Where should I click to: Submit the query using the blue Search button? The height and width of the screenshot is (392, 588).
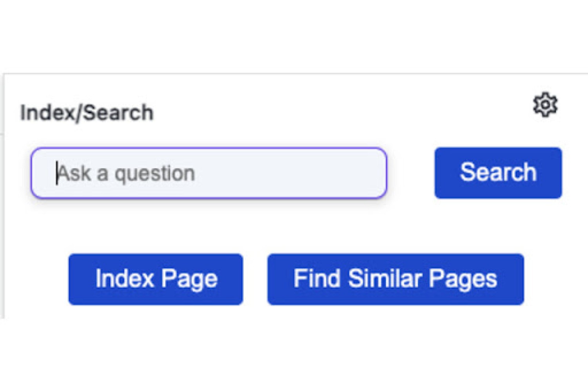498,173
